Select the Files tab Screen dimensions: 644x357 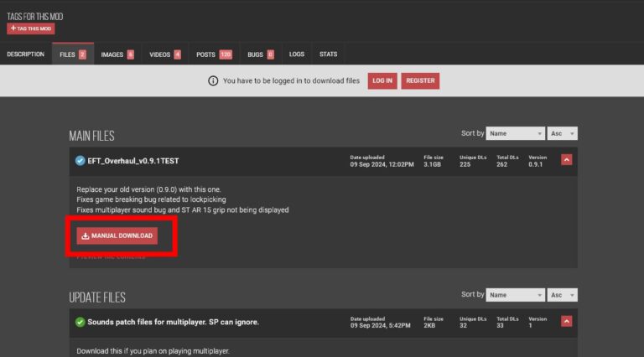click(72, 54)
